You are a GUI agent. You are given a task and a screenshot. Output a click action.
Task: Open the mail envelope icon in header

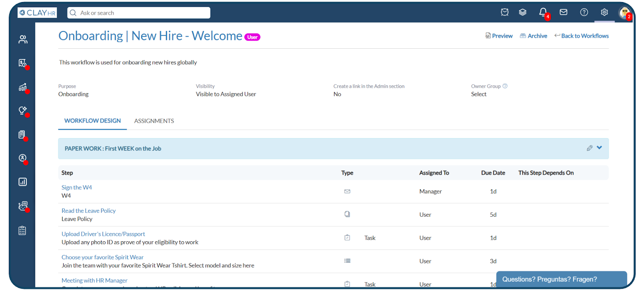tap(563, 12)
